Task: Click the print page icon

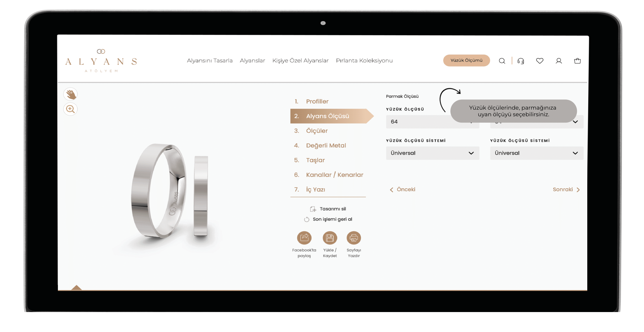Action: (355, 238)
